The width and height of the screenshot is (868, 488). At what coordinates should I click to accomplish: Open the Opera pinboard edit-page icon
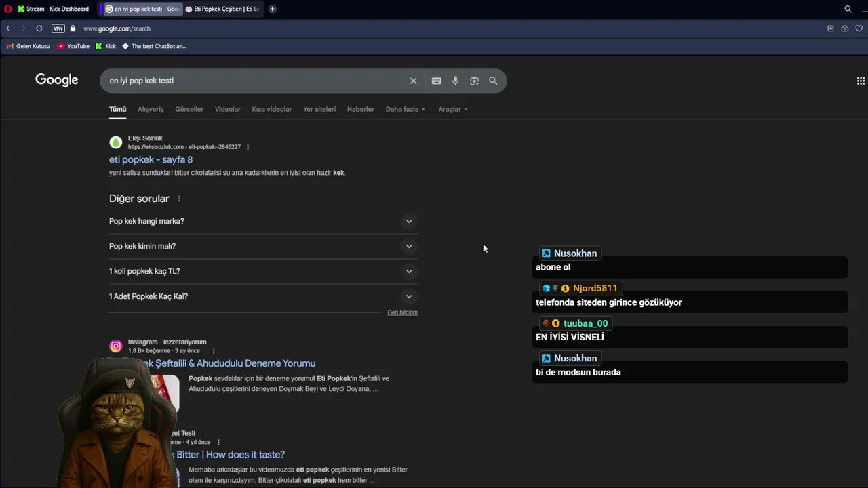point(831,28)
